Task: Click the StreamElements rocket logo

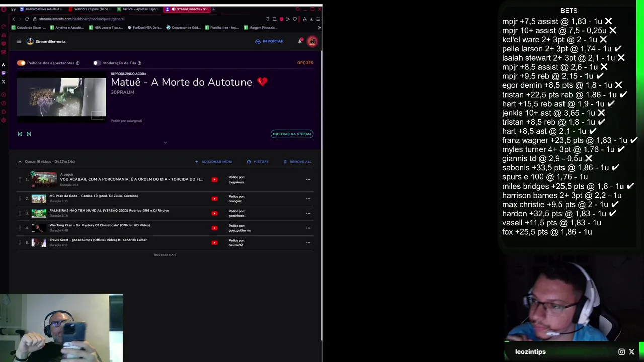Action: 30,41
